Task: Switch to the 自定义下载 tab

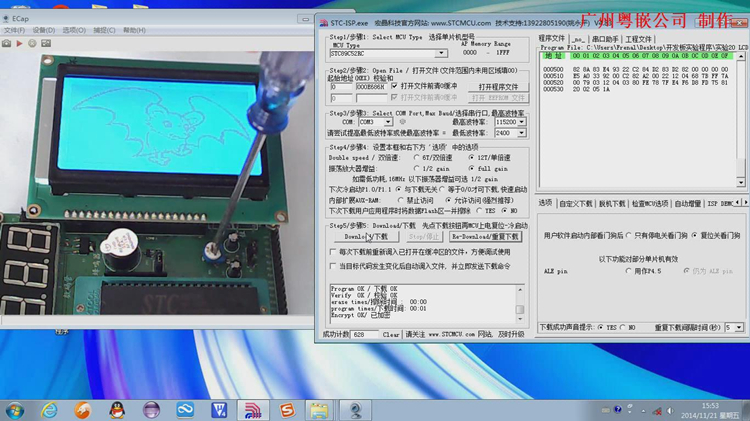Action: (575, 204)
